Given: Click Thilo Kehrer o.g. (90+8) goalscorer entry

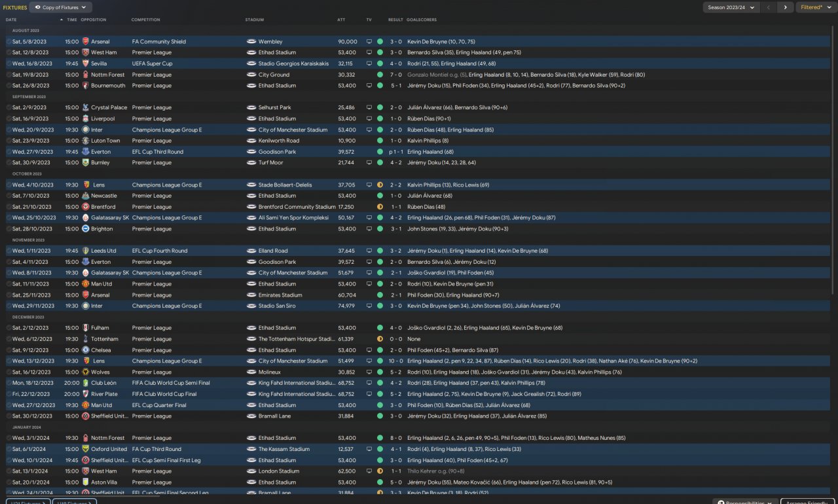Looking at the screenshot, I should point(436,471).
